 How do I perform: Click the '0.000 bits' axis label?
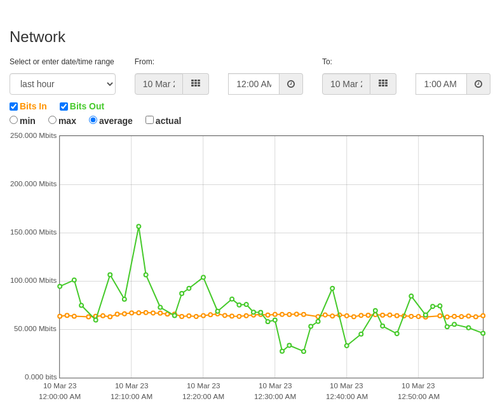tap(41, 377)
